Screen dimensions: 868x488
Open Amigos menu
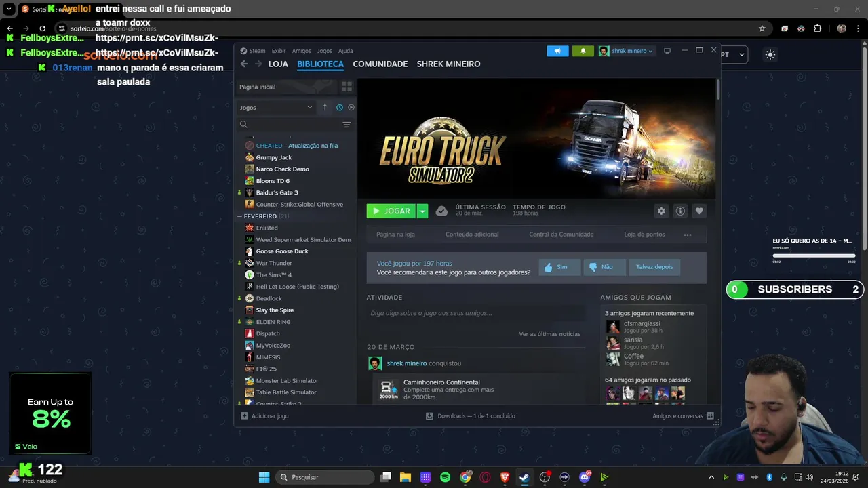301,51
